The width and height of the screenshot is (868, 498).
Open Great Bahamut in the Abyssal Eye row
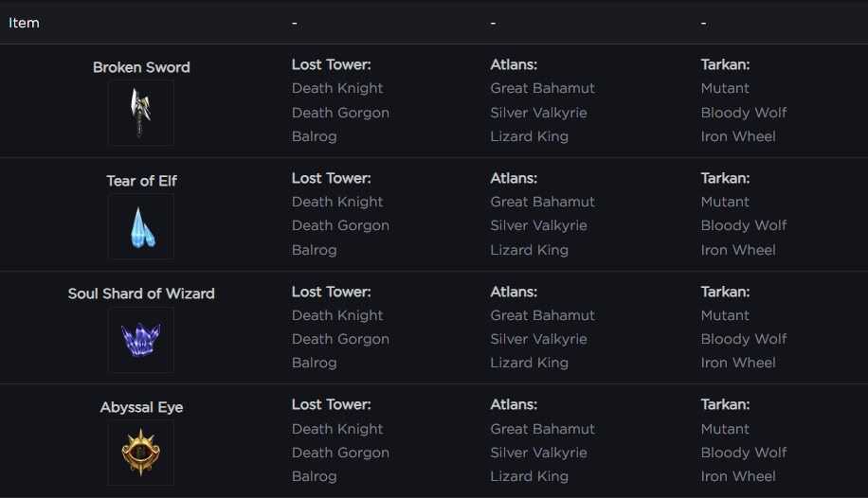click(x=543, y=429)
